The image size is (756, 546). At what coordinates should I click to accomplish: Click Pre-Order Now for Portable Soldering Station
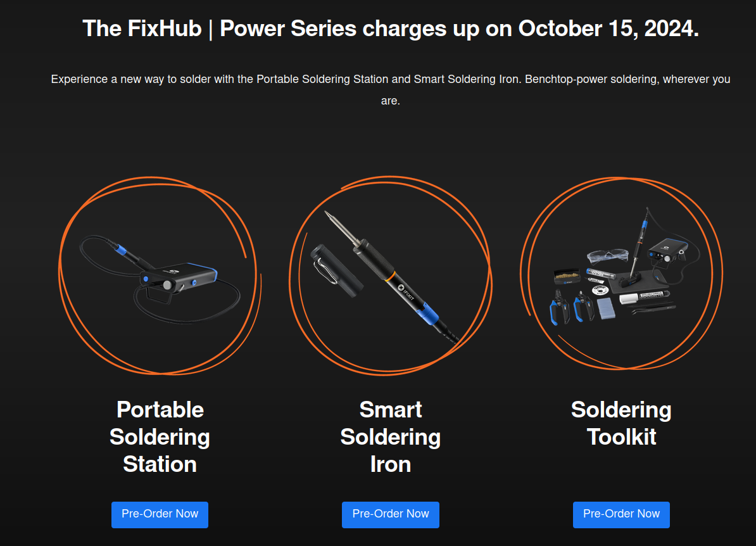(x=160, y=514)
